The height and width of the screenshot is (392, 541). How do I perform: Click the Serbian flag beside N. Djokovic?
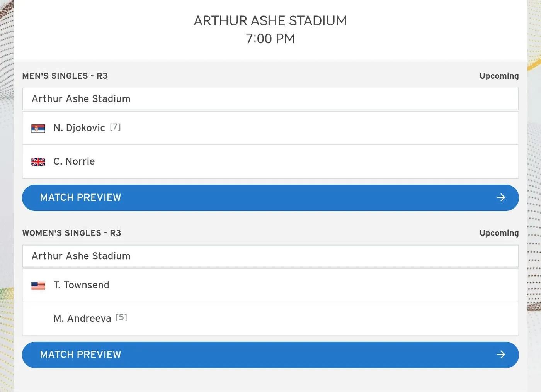[x=38, y=128]
